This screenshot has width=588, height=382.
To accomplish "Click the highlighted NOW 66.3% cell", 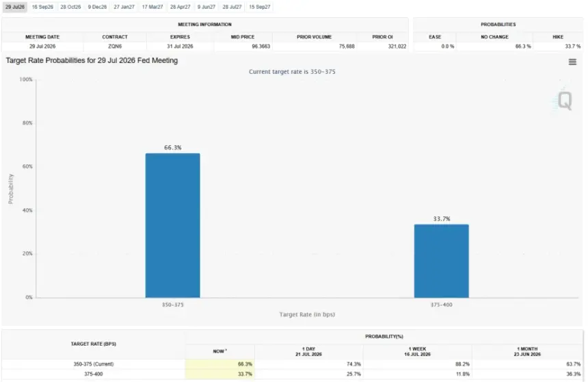I will pyautogui.click(x=219, y=364).
